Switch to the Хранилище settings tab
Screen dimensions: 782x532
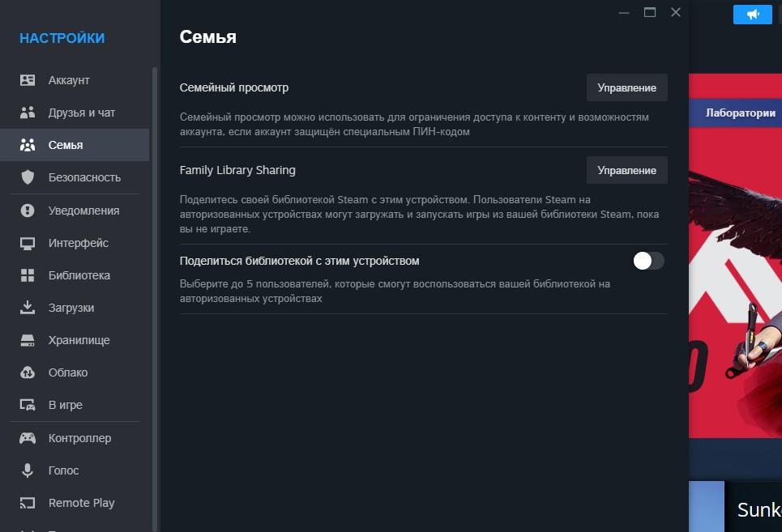[x=79, y=340]
